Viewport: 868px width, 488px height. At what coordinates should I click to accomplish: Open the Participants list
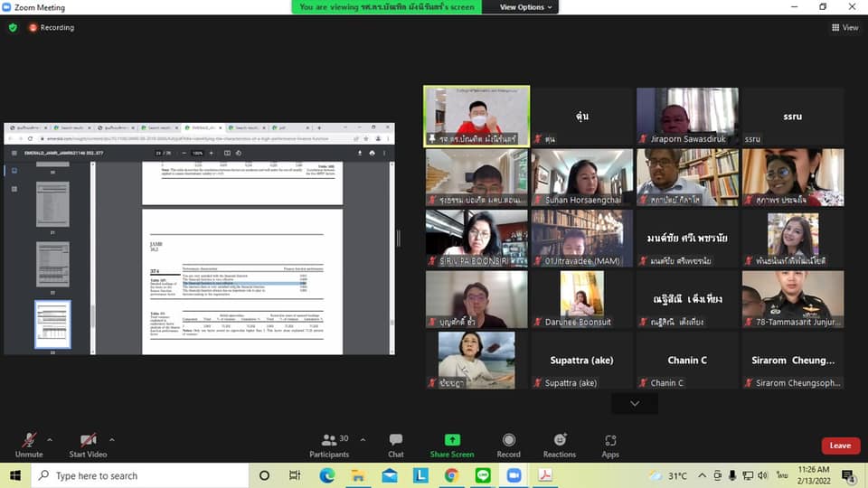point(329,445)
